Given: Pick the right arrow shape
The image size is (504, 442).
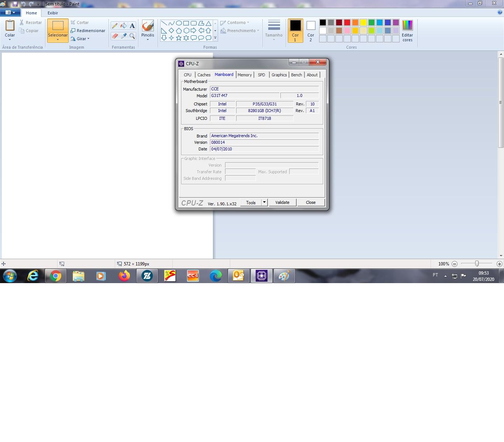Looking at the screenshot, I should (194, 30).
